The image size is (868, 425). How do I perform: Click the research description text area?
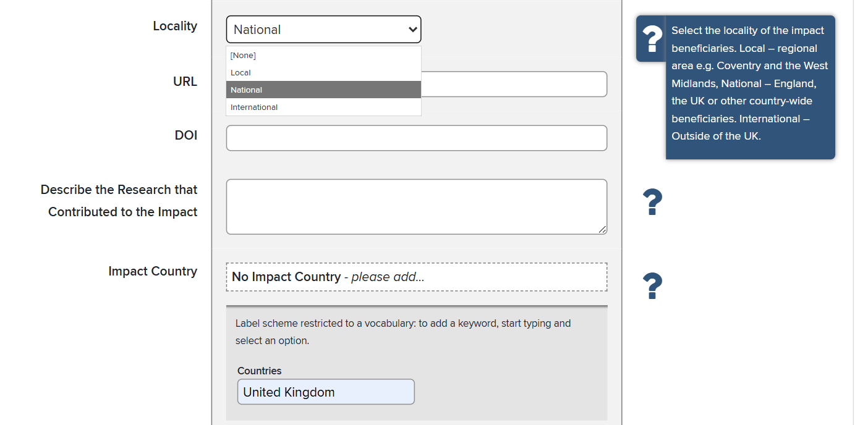click(x=417, y=207)
